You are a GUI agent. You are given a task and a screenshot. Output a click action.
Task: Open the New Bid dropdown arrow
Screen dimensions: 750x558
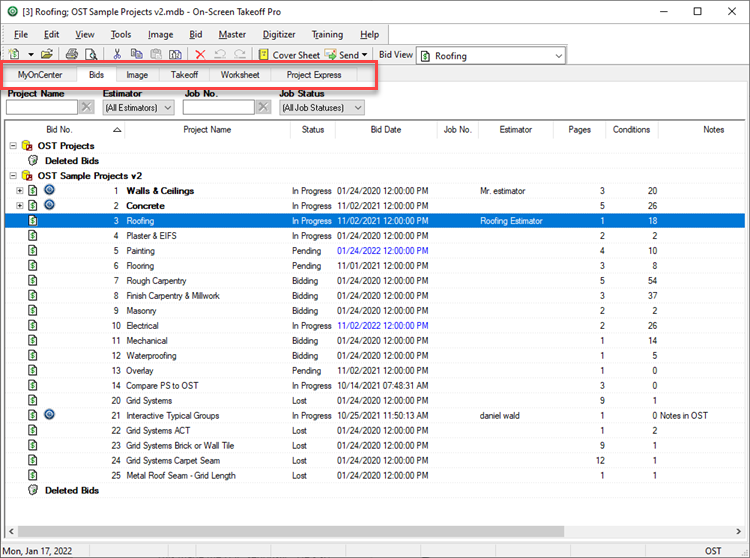click(x=31, y=55)
